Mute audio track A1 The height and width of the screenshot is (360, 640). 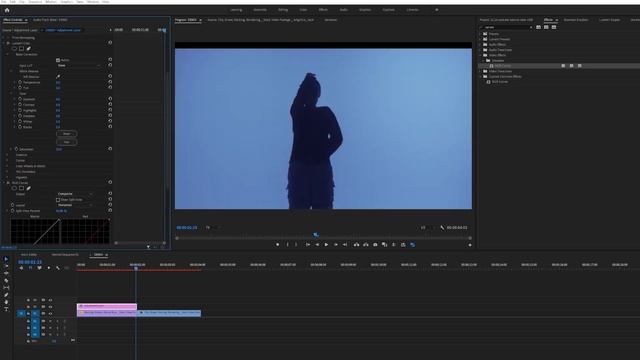tap(50, 321)
